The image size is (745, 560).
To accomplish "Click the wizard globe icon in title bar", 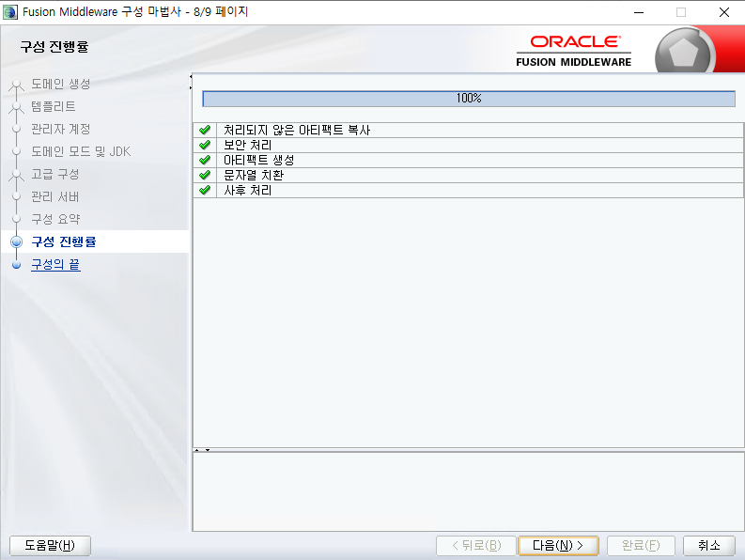I will (x=10, y=12).
